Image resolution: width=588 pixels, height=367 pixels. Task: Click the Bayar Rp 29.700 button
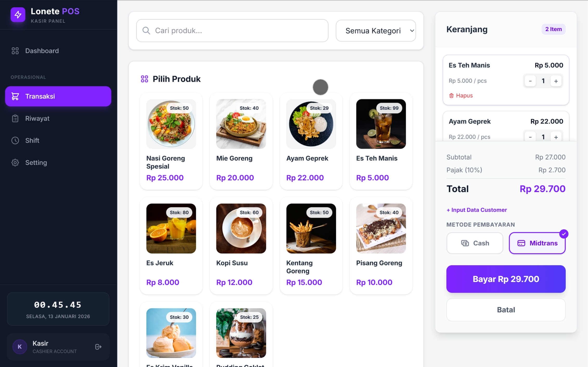tap(506, 279)
